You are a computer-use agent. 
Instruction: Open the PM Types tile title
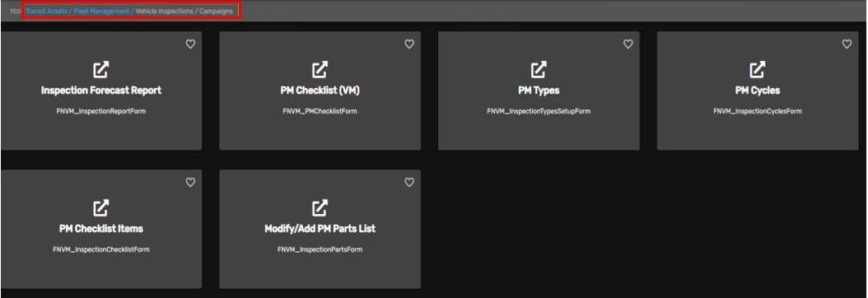click(539, 90)
